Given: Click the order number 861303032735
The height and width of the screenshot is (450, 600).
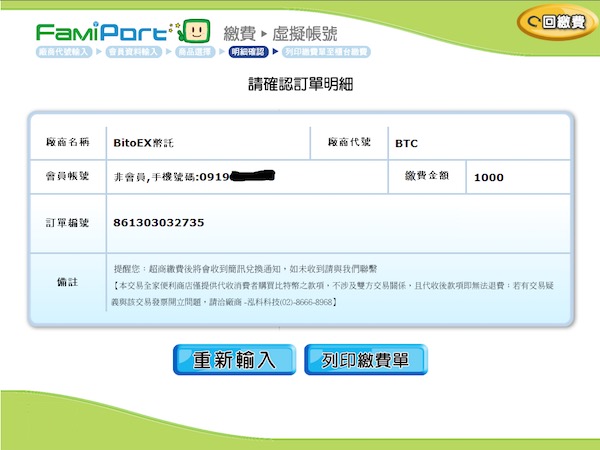Looking at the screenshot, I should tap(158, 223).
